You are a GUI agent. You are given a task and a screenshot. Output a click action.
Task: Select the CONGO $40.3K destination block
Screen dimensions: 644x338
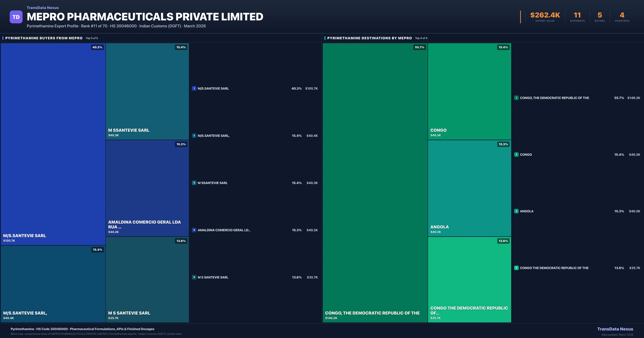pyautogui.click(x=469, y=91)
